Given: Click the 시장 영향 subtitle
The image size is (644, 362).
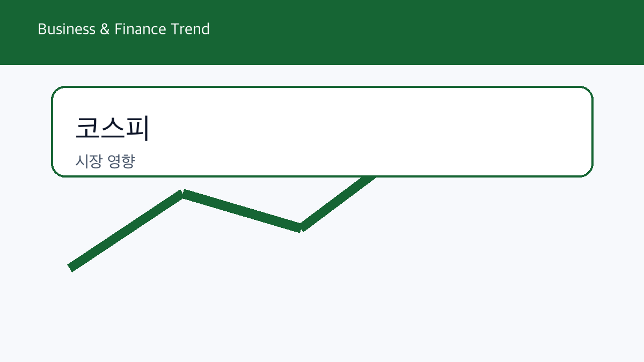Looking at the screenshot, I should (x=105, y=161).
